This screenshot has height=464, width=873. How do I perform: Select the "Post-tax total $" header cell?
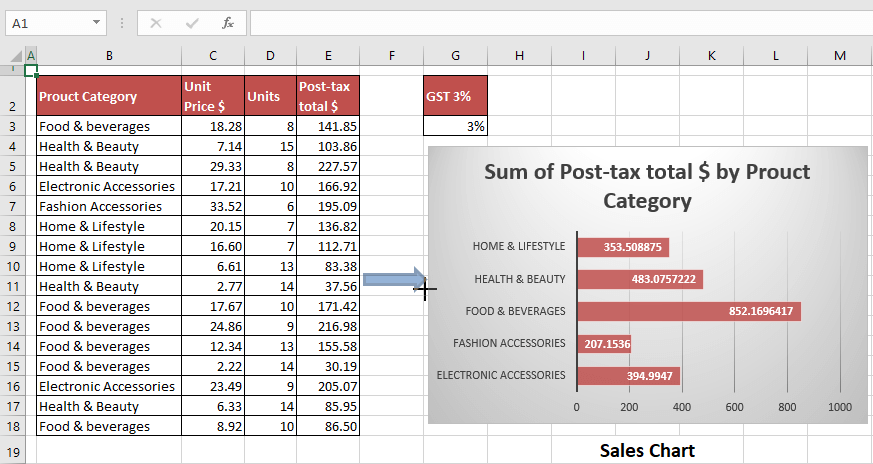(328, 96)
